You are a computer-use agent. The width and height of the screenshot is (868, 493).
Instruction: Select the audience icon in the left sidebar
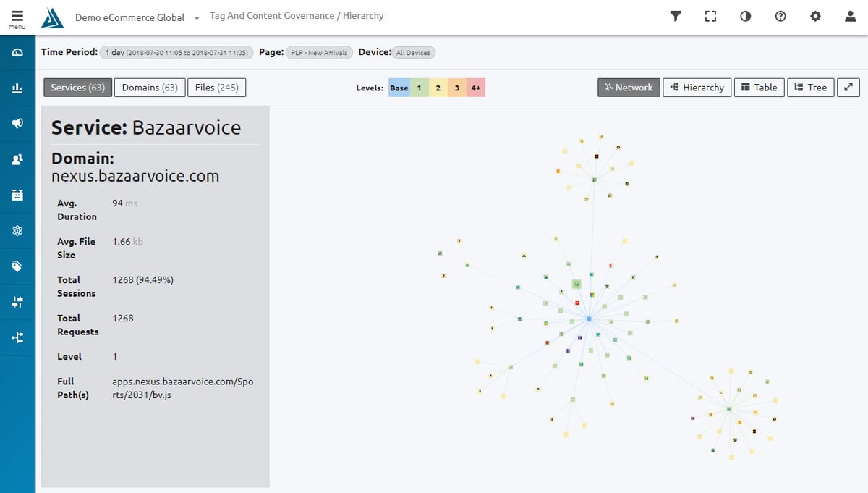click(17, 159)
